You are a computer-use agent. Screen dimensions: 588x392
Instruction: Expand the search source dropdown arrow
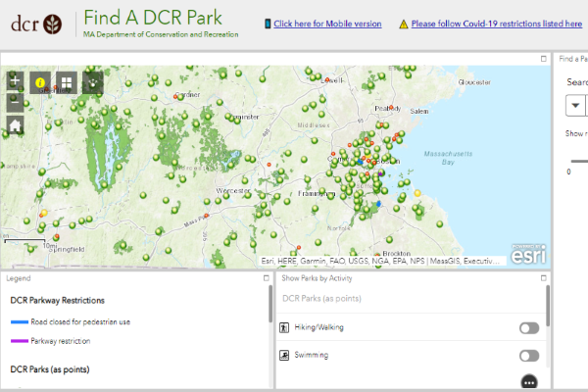pyautogui.click(x=575, y=106)
